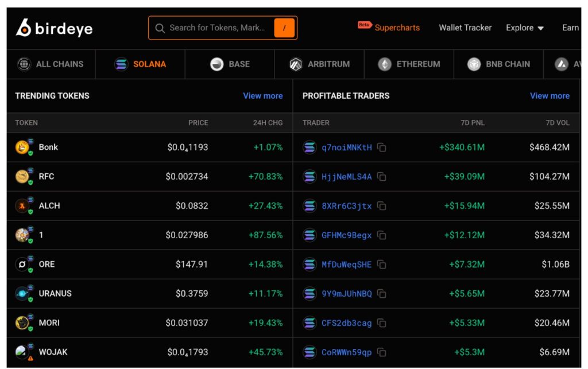Copy address of trader HjjNeMLS4A
This screenshot has height=369, width=588.
382,177
